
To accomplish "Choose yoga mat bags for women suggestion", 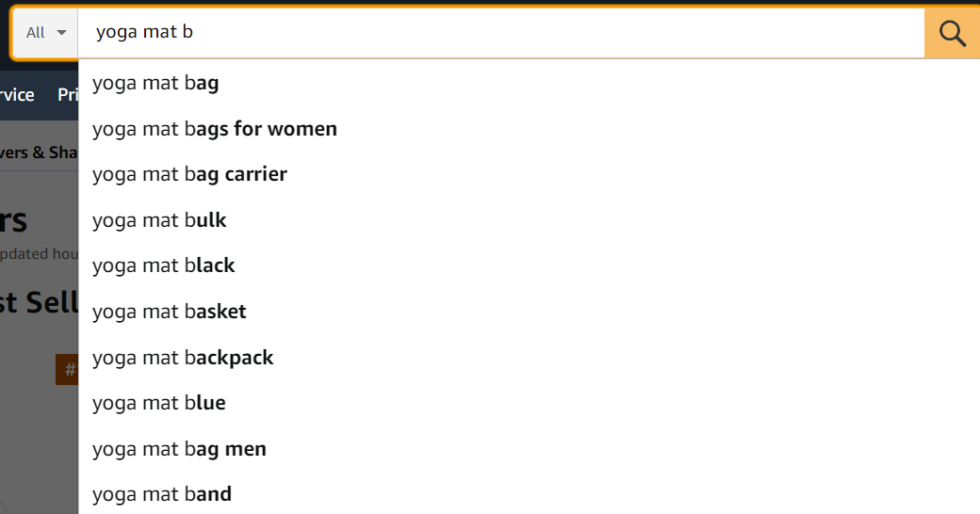I will coord(529,129).
